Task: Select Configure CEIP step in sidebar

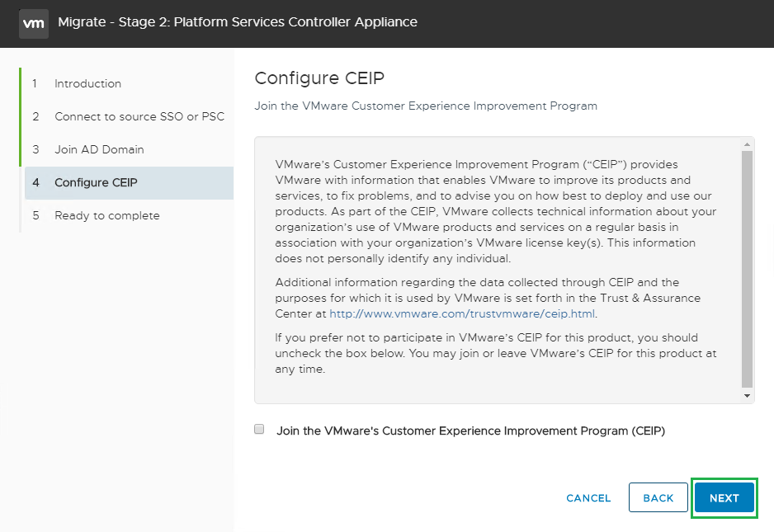Action: tap(96, 182)
